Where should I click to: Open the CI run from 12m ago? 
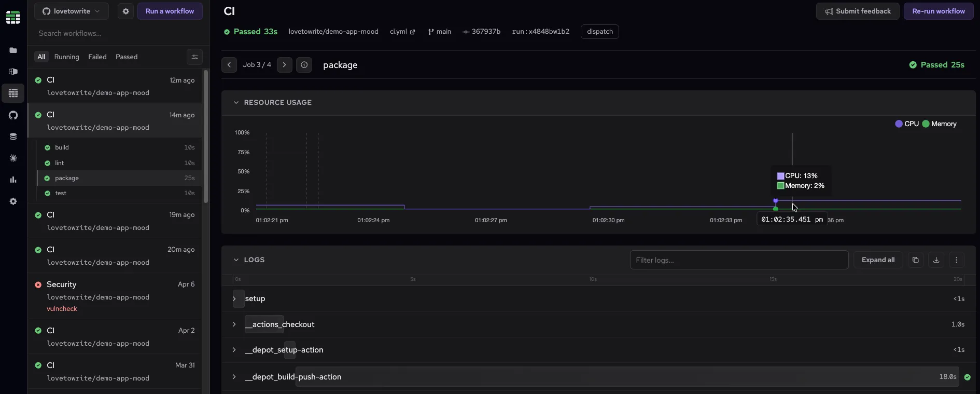point(115,86)
